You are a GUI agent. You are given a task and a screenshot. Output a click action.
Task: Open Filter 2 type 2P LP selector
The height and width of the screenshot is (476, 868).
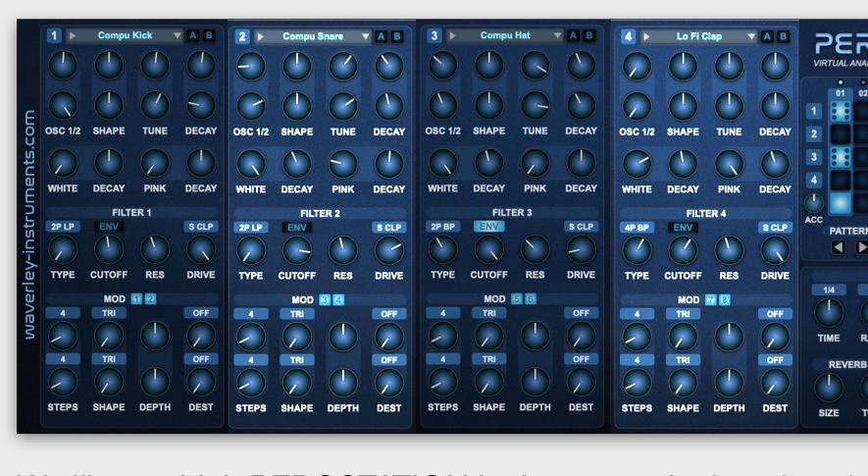(251, 227)
